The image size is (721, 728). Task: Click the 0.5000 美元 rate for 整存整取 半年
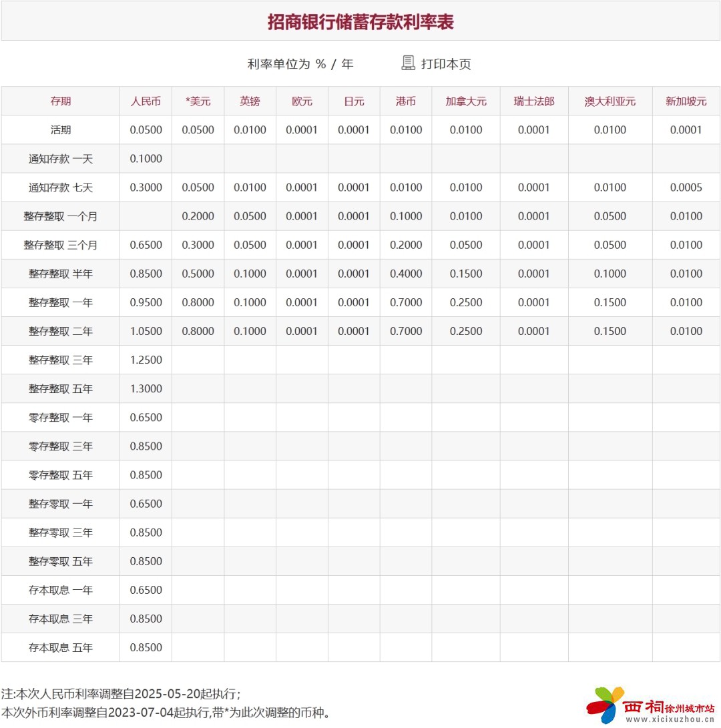tap(198, 274)
